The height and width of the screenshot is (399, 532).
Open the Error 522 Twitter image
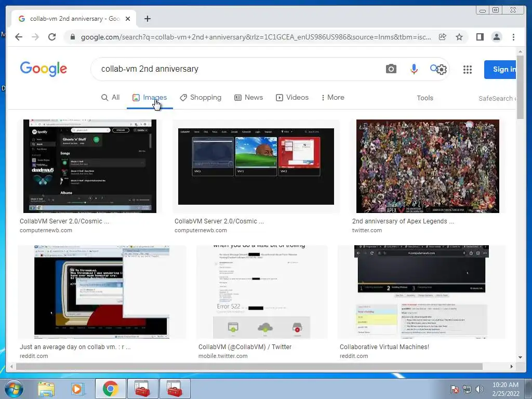point(262,292)
